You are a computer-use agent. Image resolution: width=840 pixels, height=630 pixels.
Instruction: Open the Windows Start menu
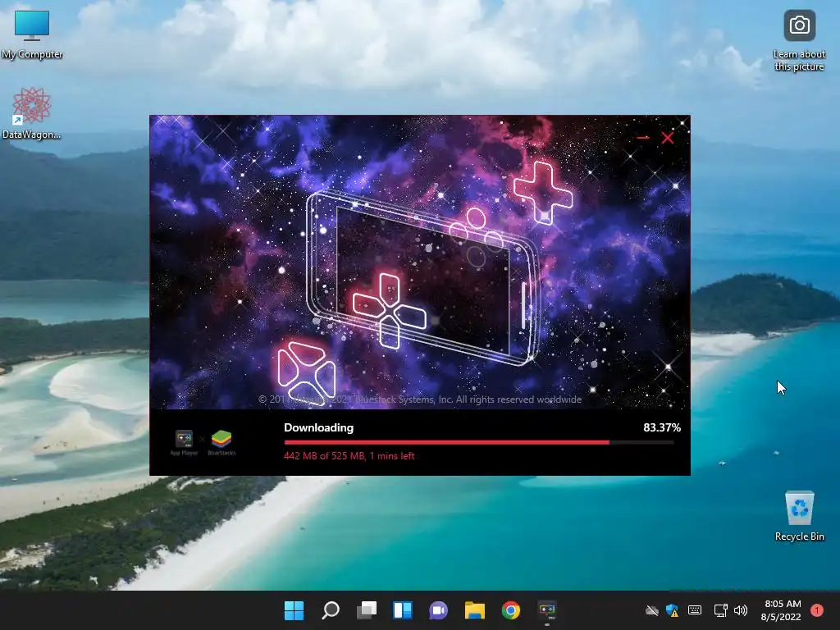tap(294, 610)
